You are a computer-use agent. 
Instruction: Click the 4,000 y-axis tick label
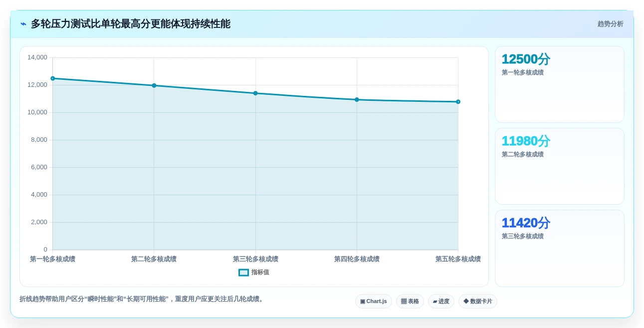coord(39,195)
